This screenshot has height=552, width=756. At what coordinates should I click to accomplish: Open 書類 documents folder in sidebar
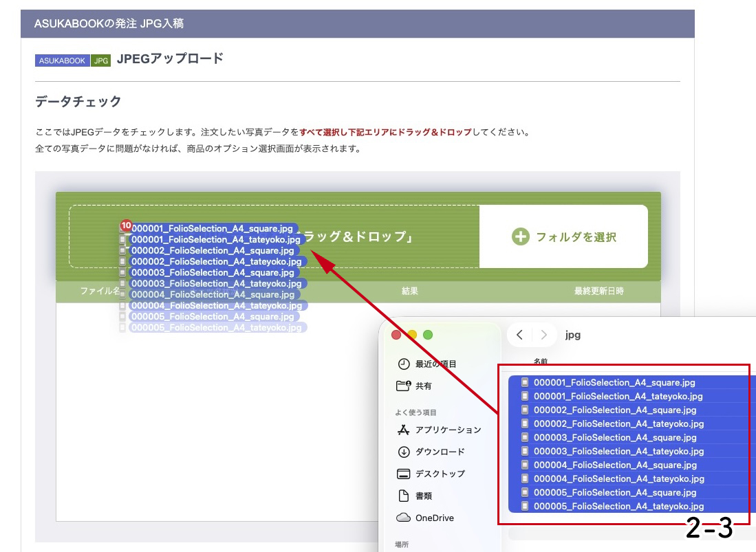pos(423,496)
